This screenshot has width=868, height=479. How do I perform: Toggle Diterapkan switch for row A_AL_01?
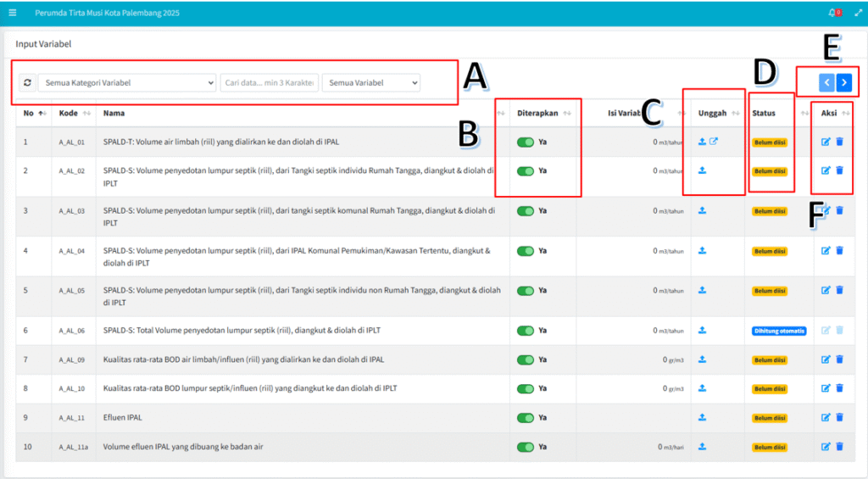click(526, 142)
